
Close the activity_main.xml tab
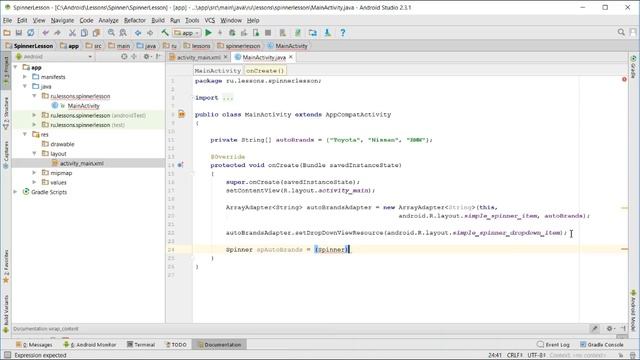pyautogui.click(x=225, y=57)
